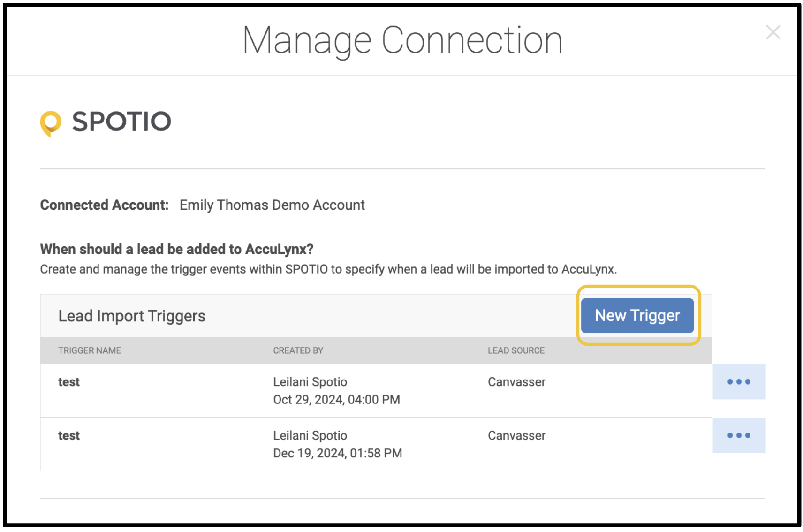The width and height of the screenshot is (803, 532).
Task: Click the SPOTIO logo
Action: [106, 123]
